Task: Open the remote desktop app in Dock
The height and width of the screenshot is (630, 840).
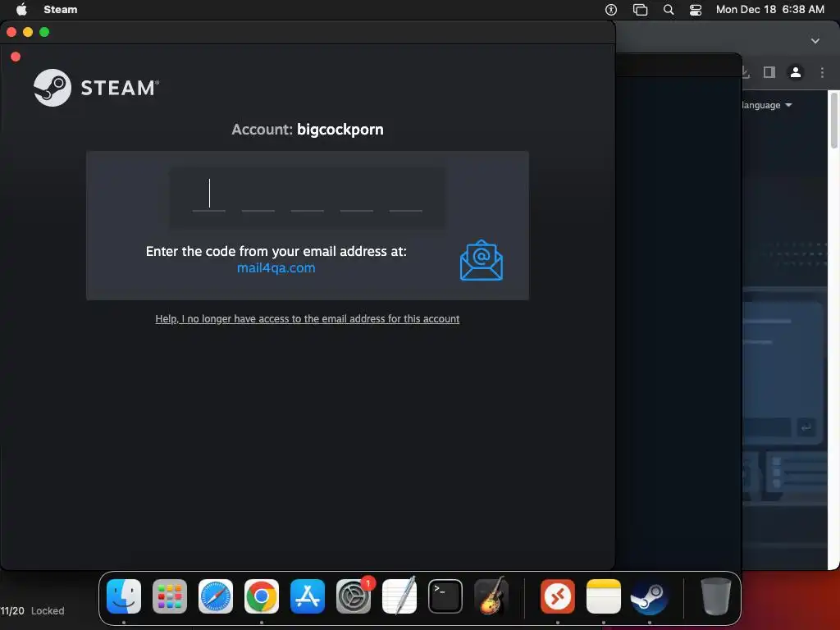Action: pyautogui.click(x=558, y=596)
